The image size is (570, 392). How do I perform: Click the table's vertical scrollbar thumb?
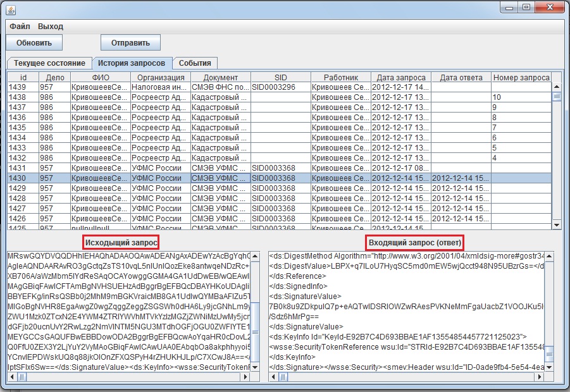[557, 97]
